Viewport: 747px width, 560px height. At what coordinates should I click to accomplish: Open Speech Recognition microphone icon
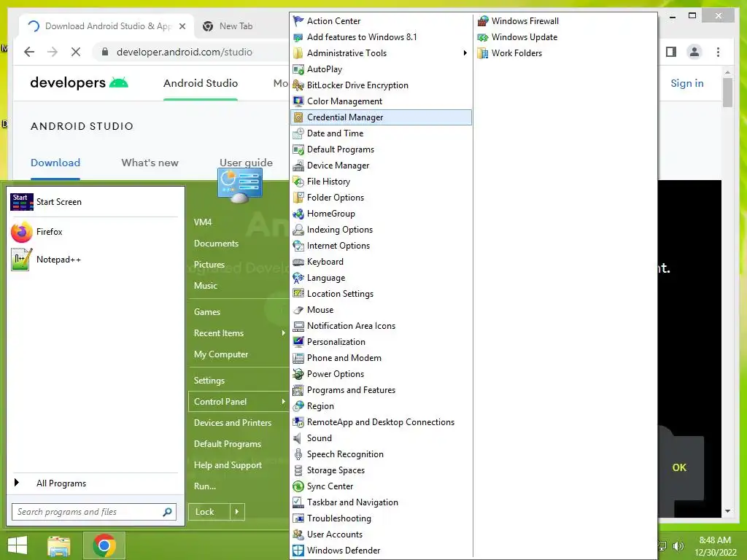pyautogui.click(x=298, y=454)
